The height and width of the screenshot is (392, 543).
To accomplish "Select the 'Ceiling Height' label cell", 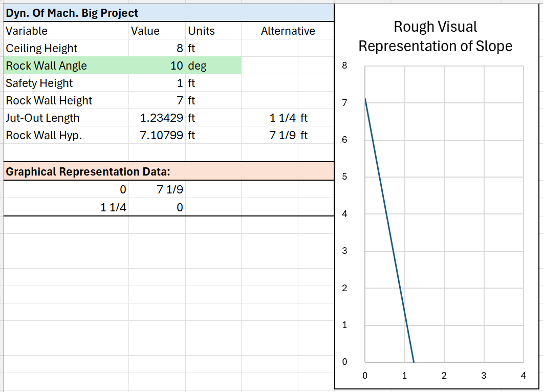I will (66, 48).
